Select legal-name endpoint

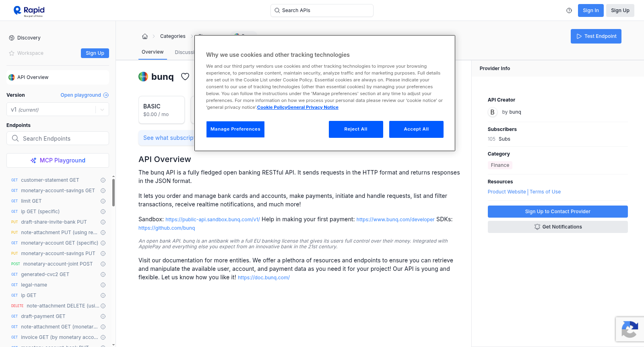(x=34, y=285)
